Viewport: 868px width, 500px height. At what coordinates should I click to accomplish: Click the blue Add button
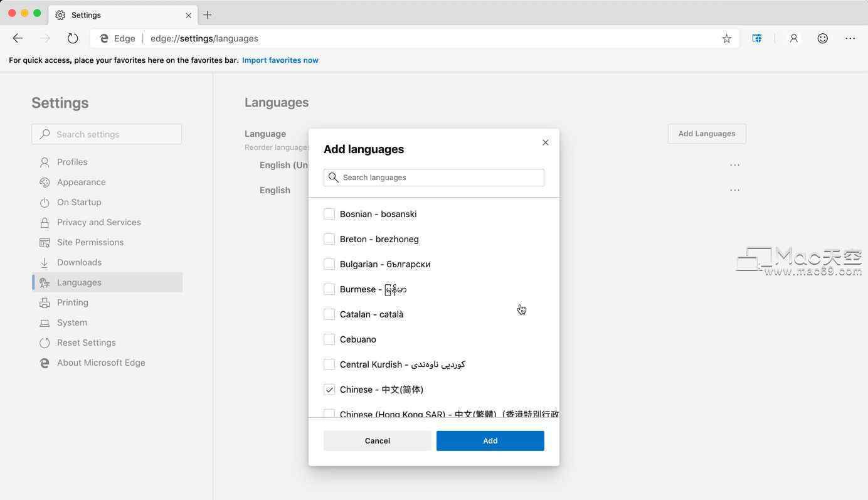tap(490, 440)
